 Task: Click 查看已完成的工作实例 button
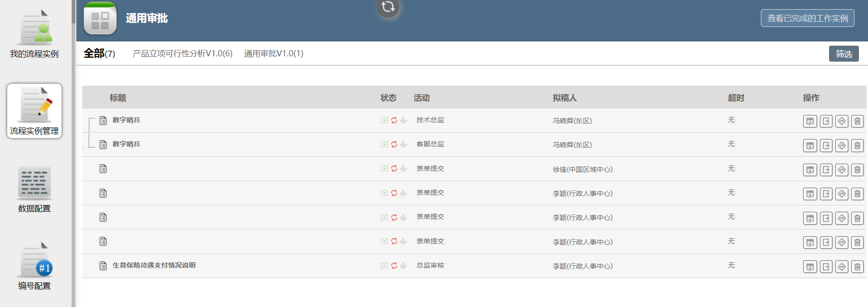807,18
